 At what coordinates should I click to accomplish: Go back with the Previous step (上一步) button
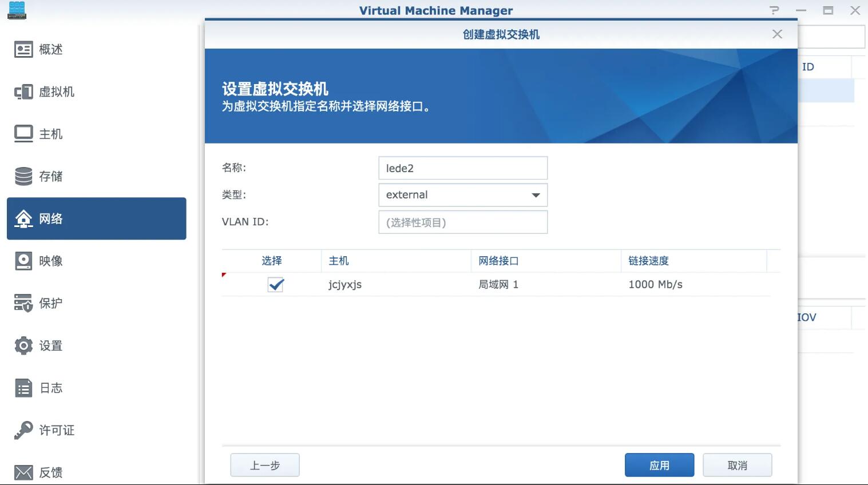click(265, 465)
